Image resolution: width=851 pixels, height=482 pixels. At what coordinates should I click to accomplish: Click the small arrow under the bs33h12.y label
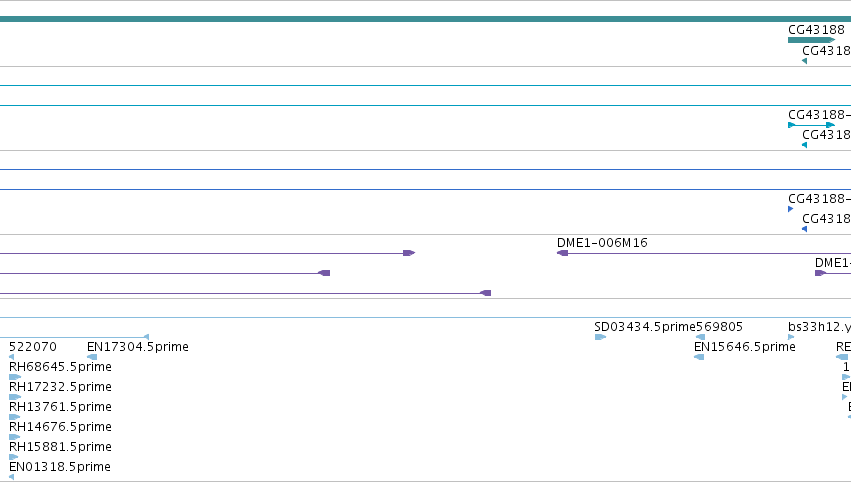coord(791,337)
